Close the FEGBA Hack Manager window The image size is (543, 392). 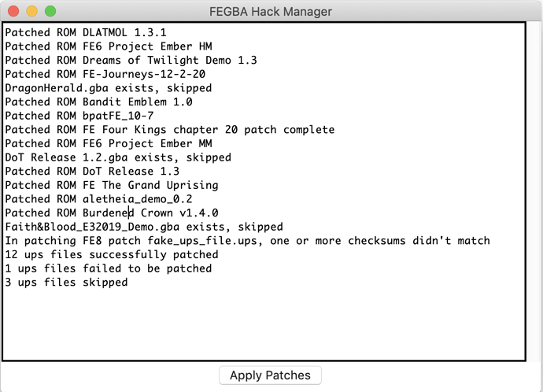tap(13, 11)
